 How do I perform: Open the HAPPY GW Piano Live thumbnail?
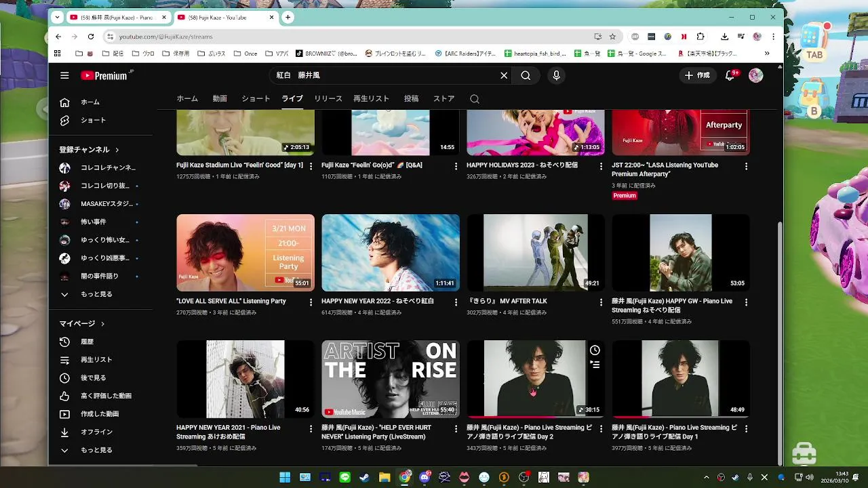coord(681,253)
